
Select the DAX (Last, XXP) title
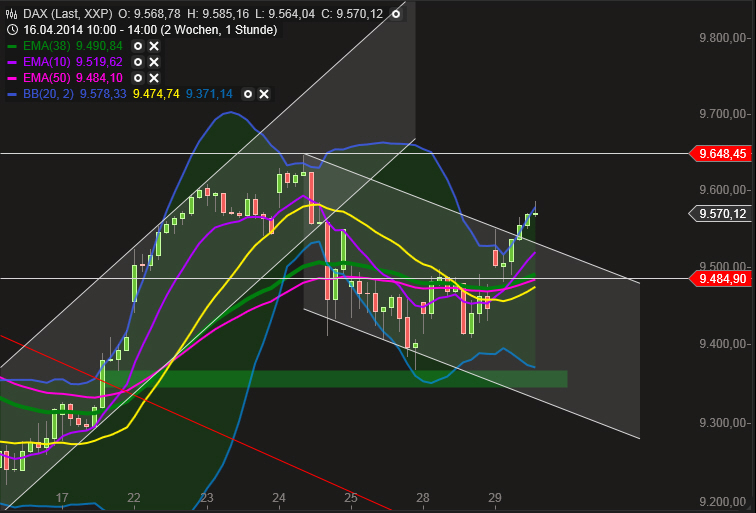point(68,14)
